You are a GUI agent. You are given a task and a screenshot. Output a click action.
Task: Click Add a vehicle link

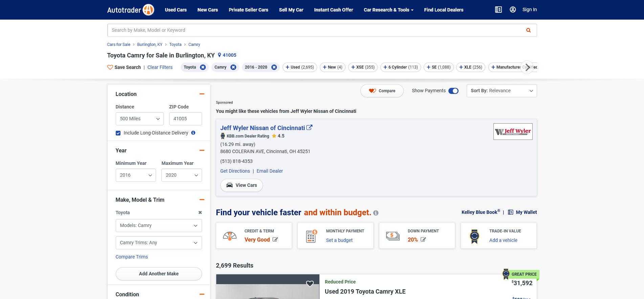503,240
